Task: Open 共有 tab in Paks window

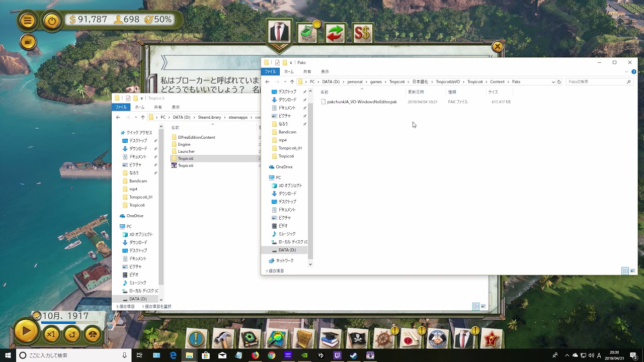Action: pos(307,71)
